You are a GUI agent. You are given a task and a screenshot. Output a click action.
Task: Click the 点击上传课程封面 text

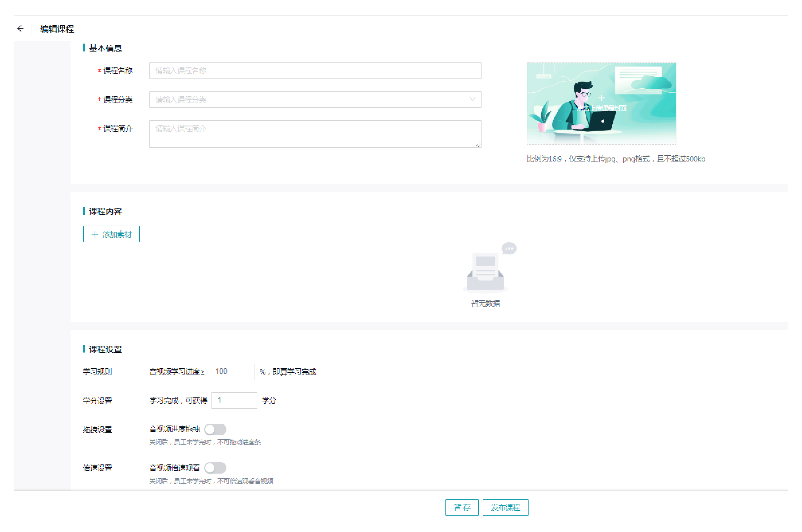point(601,109)
